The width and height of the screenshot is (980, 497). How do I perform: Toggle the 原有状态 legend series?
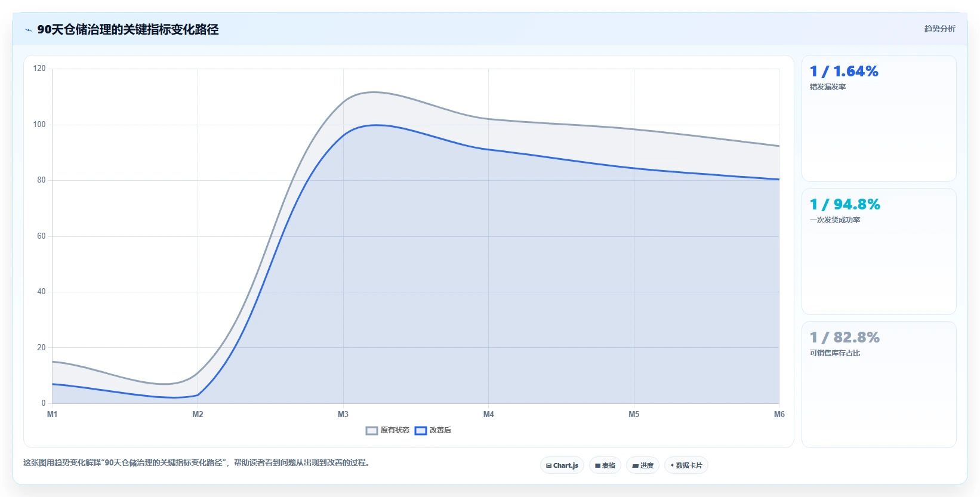coord(387,430)
